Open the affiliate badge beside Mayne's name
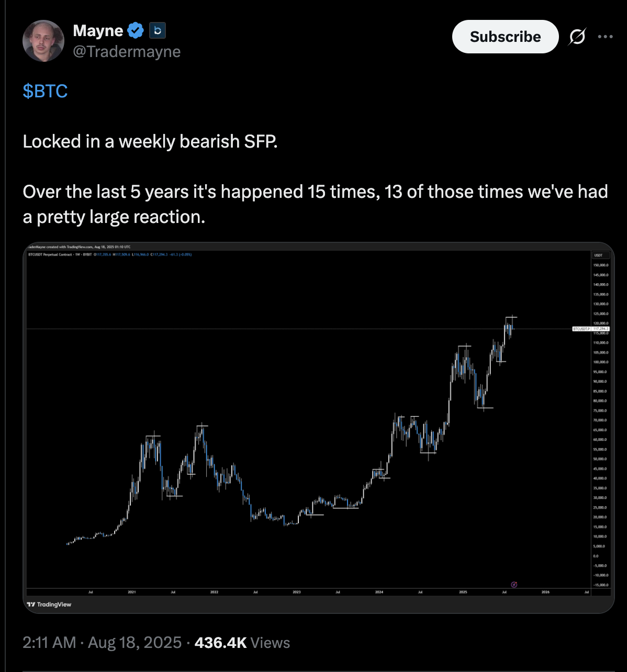Image resolution: width=627 pixels, height=672 pixels. 158,31
